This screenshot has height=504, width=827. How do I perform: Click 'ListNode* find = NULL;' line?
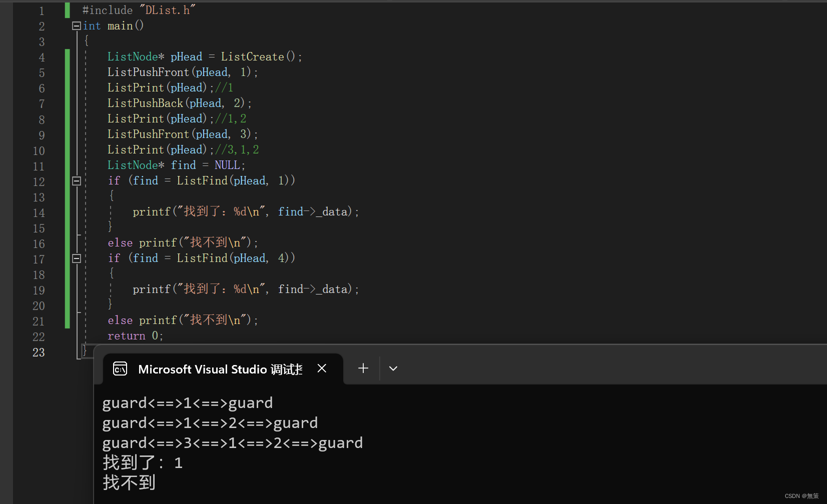(177, 165)
